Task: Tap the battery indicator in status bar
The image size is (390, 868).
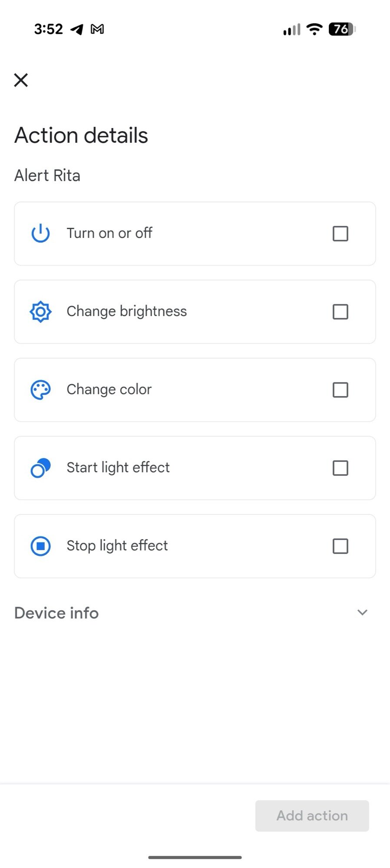Action: click(342, 29)
